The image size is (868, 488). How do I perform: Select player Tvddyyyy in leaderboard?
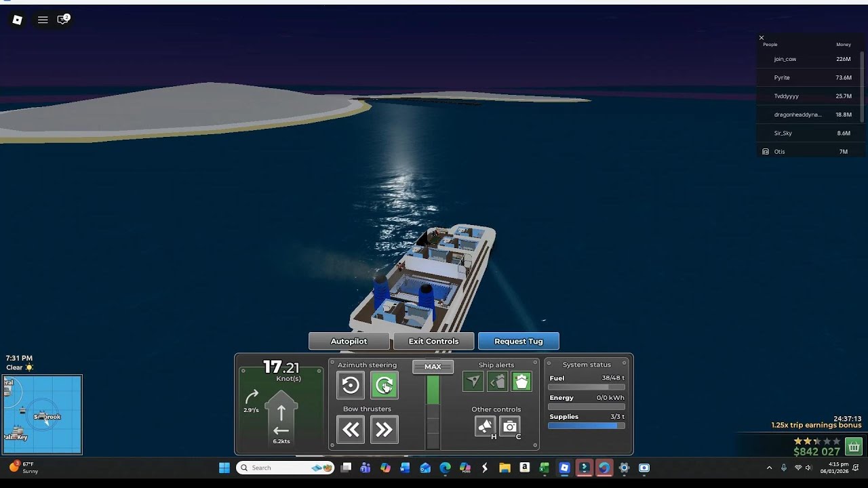[809, 96]
